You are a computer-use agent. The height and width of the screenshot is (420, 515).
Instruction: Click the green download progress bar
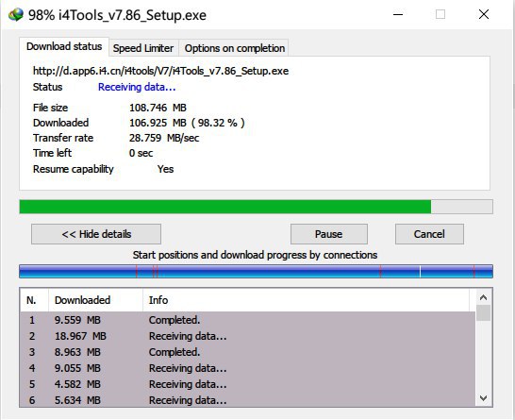256,207
